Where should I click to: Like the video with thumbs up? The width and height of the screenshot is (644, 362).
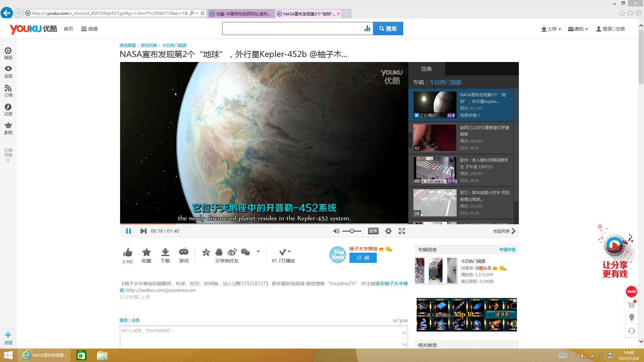pos(127,252)
